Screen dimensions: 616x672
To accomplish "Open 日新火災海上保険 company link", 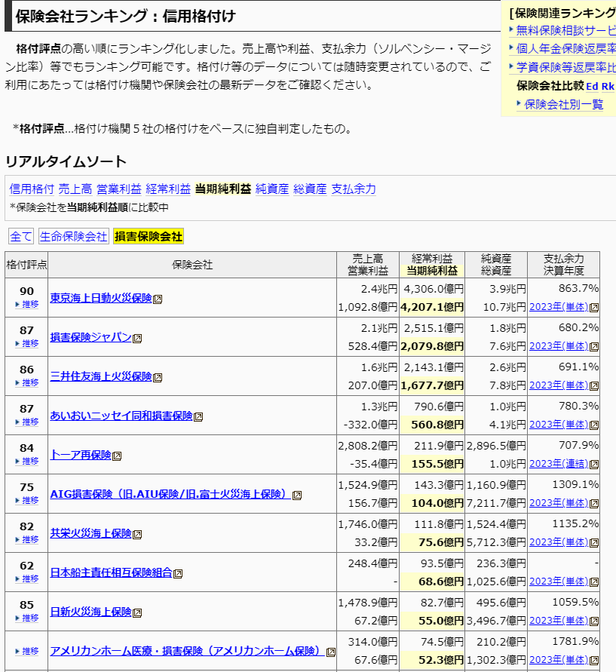I will 90,612.
